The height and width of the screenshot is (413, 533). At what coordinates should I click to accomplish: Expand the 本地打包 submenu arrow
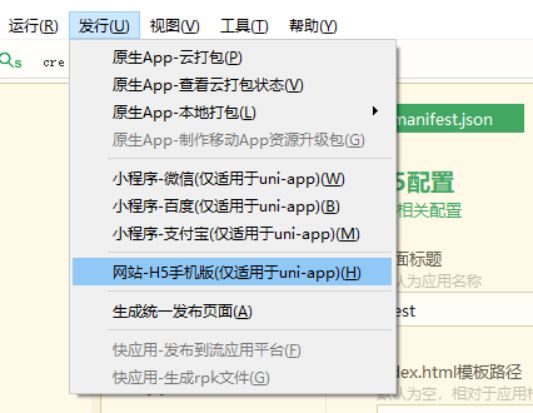[375, 111]
